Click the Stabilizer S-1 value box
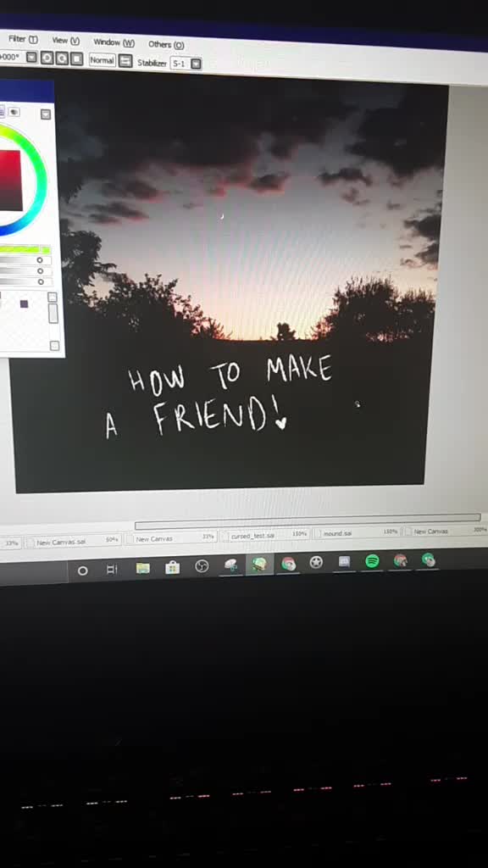 tap(180, 64)
